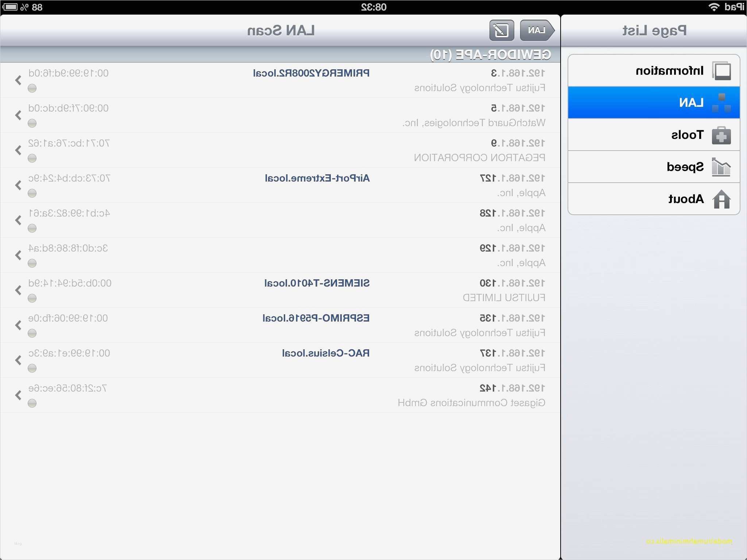Screen dimensions: 747x560
Task: Select the Tools item in Page List
Action: (x=654, y=135)
